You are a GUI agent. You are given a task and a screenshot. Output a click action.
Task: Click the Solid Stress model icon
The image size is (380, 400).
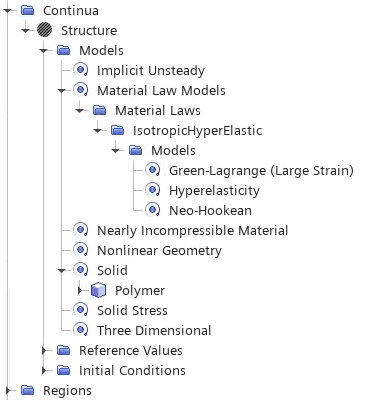click(81, 310)
